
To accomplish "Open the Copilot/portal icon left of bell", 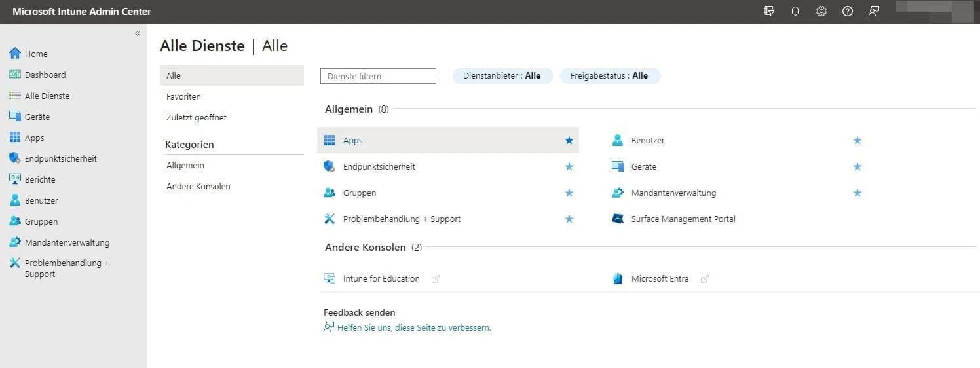I will click(769, 12).
